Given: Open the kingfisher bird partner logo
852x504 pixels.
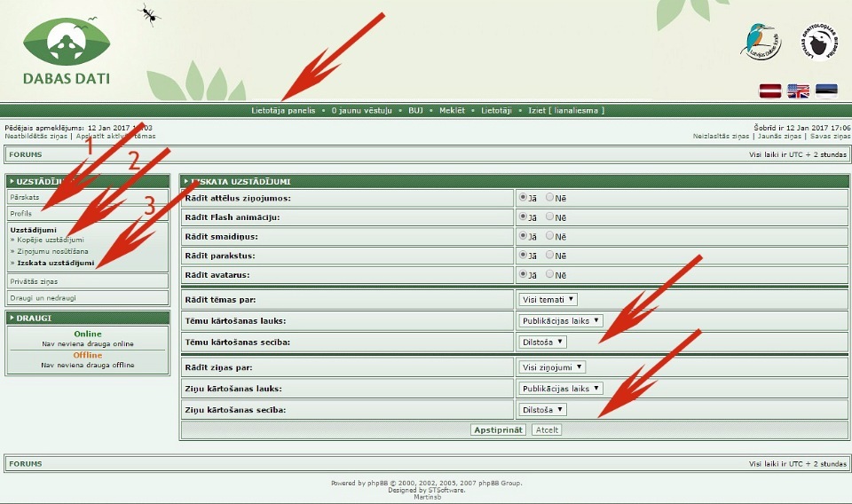Looking at the screenshot, I should pos(761,42).
